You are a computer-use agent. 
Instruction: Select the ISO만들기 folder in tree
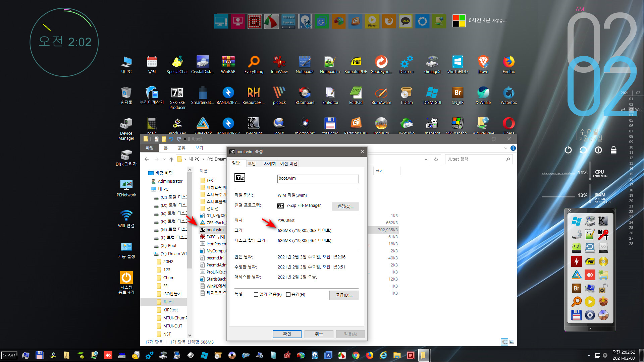pyautogui.click(x=172, y=294)
